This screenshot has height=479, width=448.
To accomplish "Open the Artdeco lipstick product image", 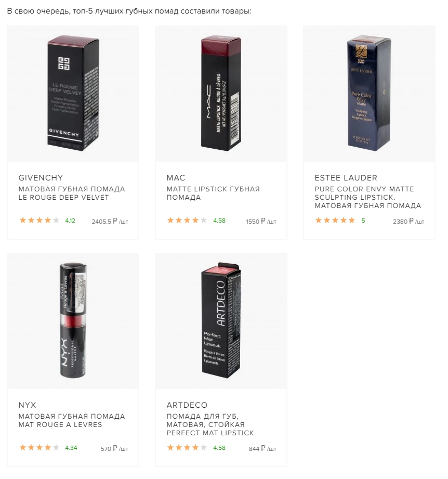I will [220, 321].
